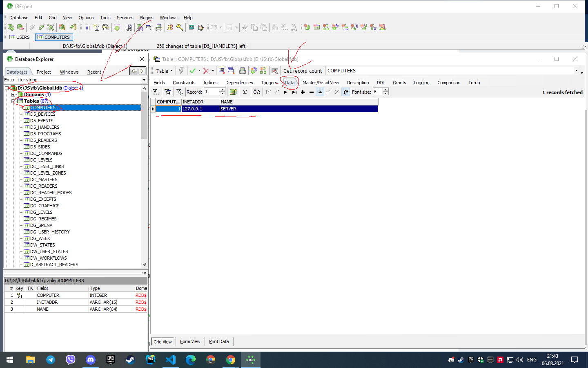Viewport: 588px width, 368px height.
Task: Click the printer icon in main toolbar
Action: pyautogui.click(x=159, y=27)
